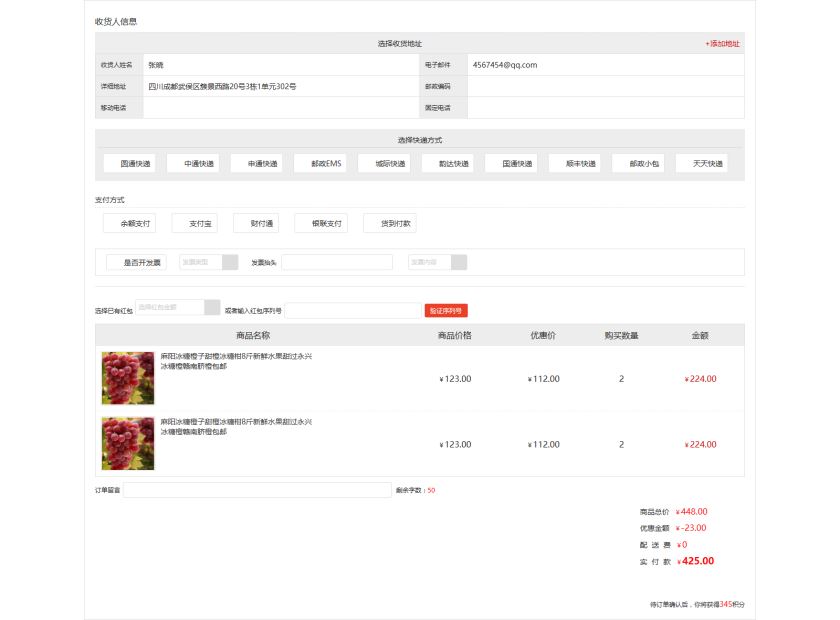This screenshot has width=840, height=620.
Task: Click the 优惠金额 ¥-23.00 value
Action: [x=691, y=528]
